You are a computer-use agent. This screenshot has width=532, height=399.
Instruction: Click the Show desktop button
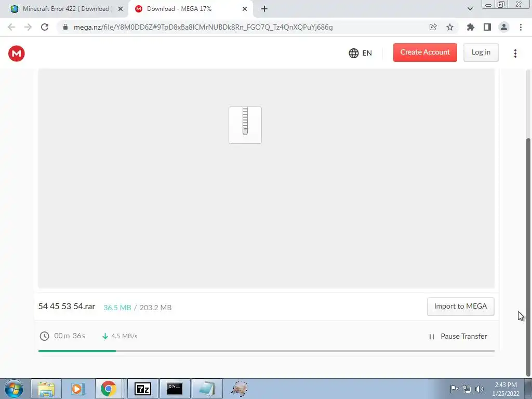point(528,389)
